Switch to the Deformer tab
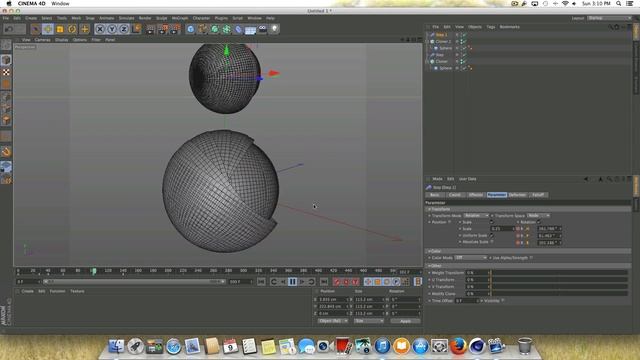Image resolution: width=640 pixels, height=360 pixels. point(518,195)
